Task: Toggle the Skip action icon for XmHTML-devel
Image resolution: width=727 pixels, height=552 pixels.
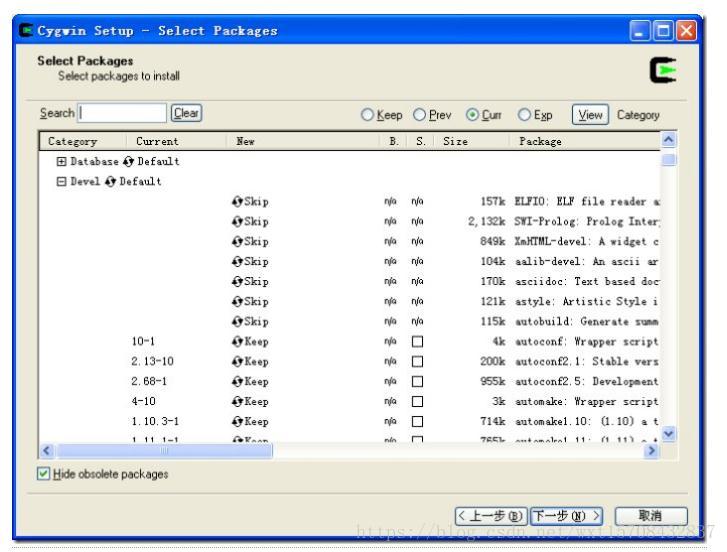Action: pyautogui.click(x=237, y=241)
